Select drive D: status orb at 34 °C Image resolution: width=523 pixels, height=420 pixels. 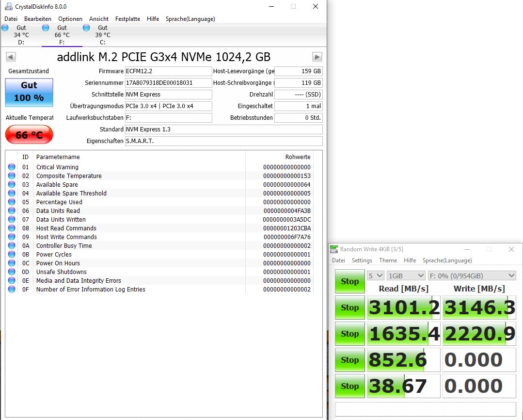click(x=5, y=28)
